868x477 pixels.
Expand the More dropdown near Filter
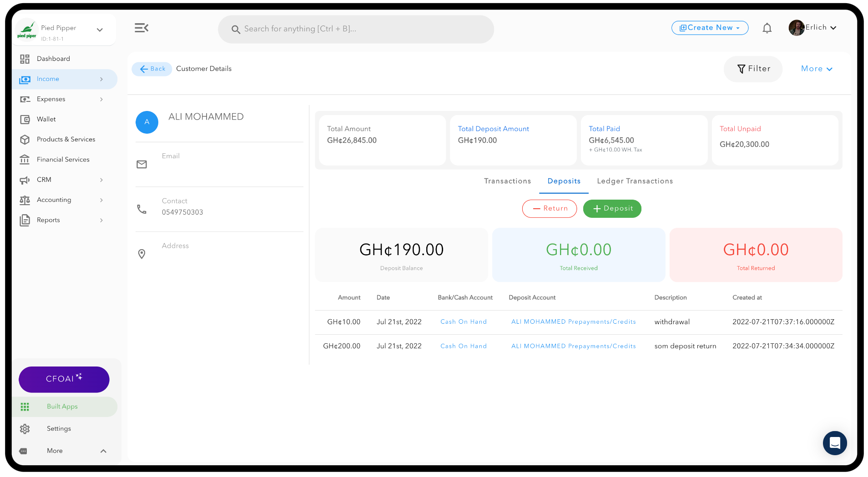point(817,69)
